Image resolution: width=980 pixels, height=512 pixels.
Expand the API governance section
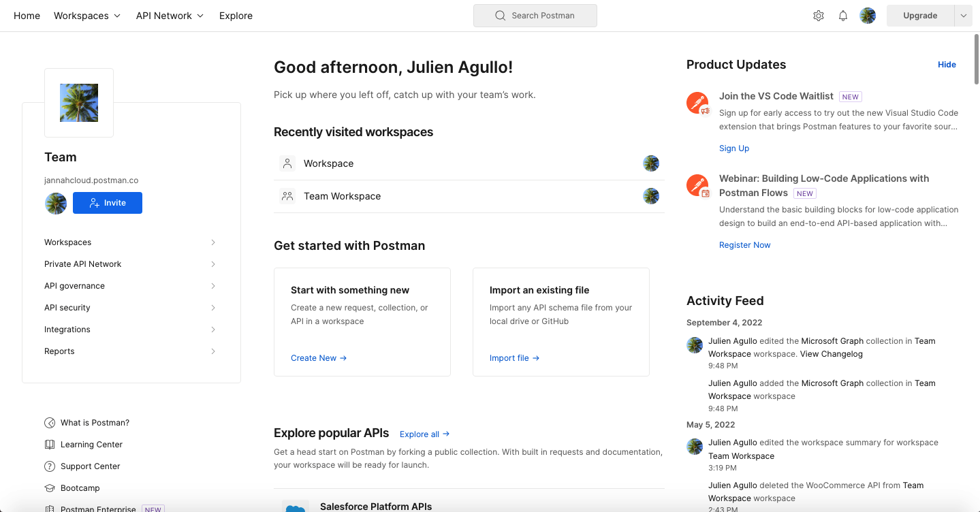point(213,285)
